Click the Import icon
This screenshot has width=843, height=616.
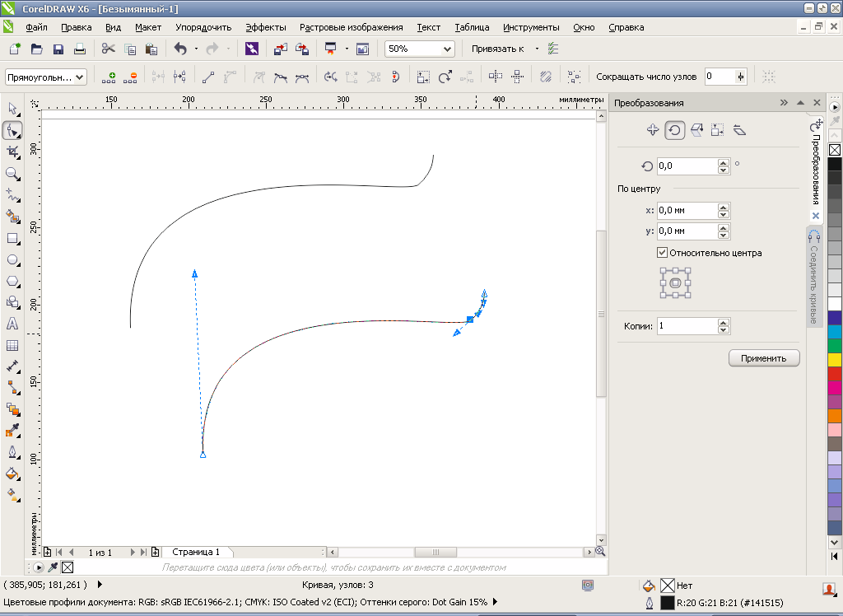281,49
